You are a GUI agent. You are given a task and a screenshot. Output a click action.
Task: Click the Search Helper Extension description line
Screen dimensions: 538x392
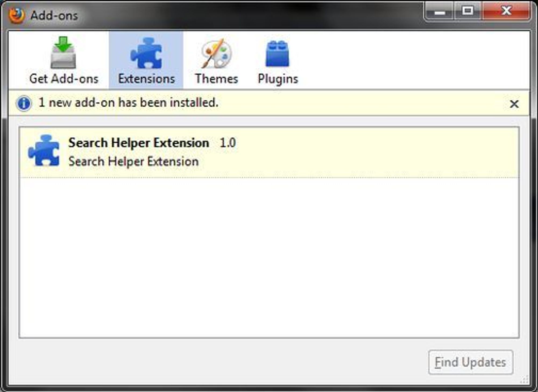(x=133, y=161)
